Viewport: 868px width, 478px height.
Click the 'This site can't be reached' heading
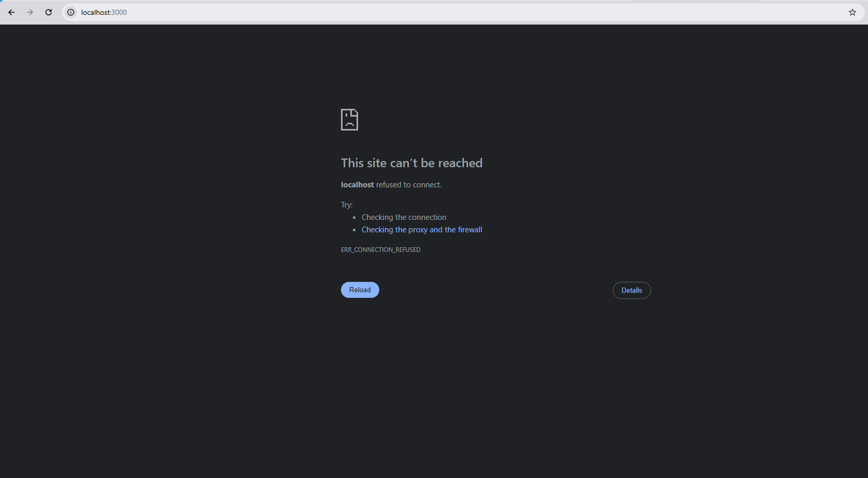tap(411, 163)
